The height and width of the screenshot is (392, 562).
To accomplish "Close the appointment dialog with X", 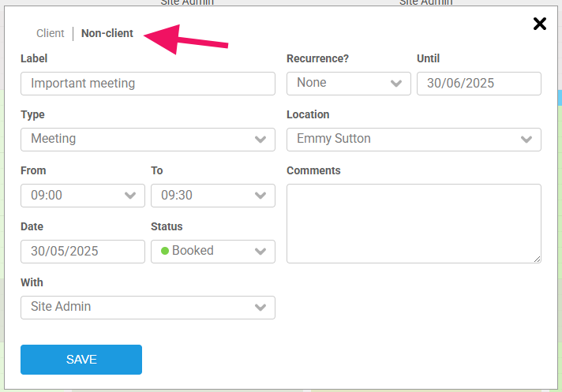I will [540, 24].
